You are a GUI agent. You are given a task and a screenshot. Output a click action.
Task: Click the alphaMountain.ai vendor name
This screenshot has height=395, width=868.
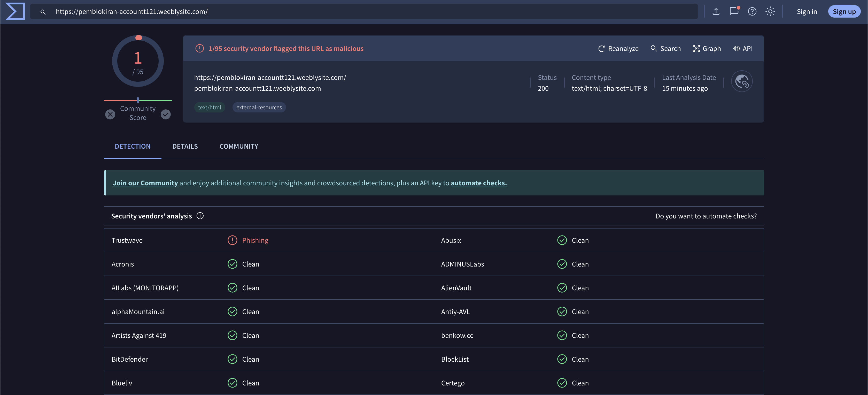click(x=138, y=312)
